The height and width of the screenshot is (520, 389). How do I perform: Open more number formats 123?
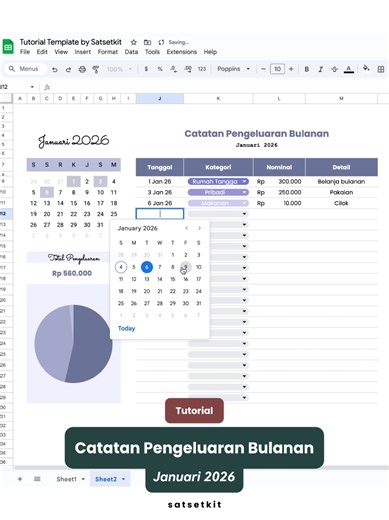click(x=202, y=69)
